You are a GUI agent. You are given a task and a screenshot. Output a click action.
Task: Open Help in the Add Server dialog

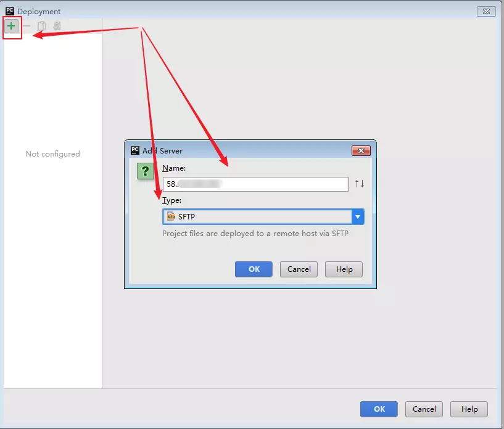tap(344, 269)
